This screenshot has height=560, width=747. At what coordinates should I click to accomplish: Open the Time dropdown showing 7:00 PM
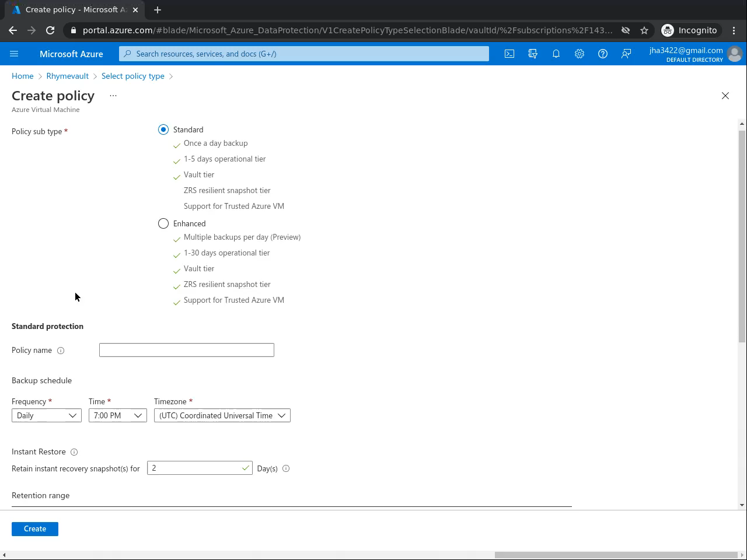(x=118, y=415)
